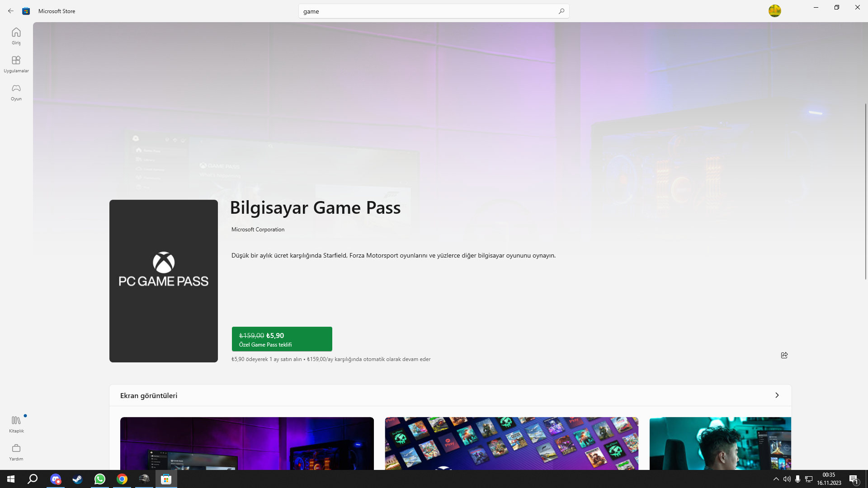
Task: Click the search magnifier icon
Action: 561,11
